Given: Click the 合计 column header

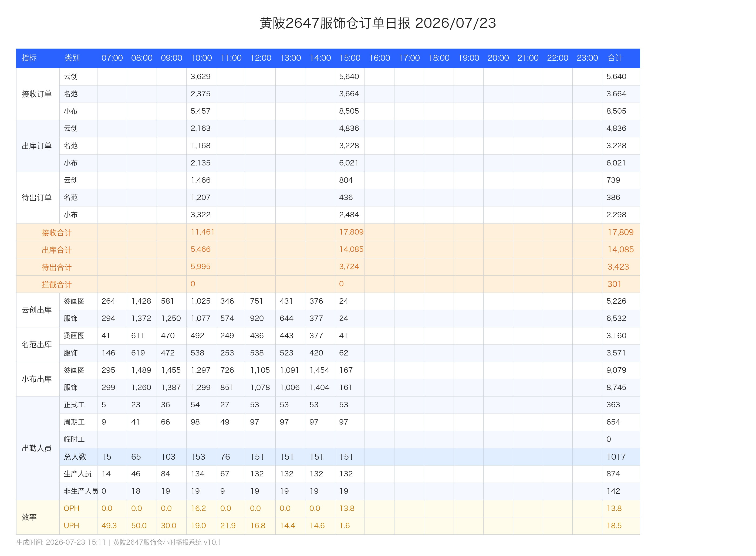Looking at the screenshot, I should pyautogui.click(x=615, y=58).
